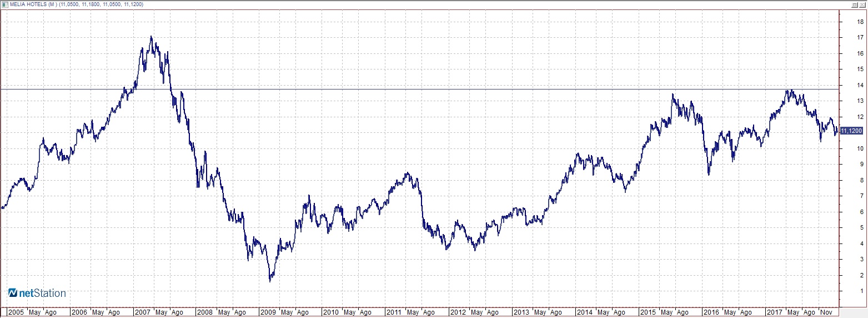
Task: Maximize the MELIA HOTELS chart window
Action: coord(854,4)
